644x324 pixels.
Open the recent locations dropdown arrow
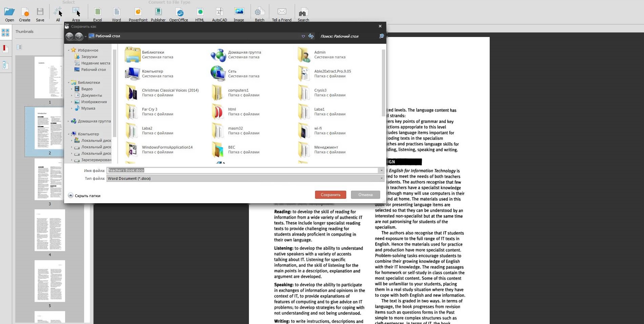point(85,36)
